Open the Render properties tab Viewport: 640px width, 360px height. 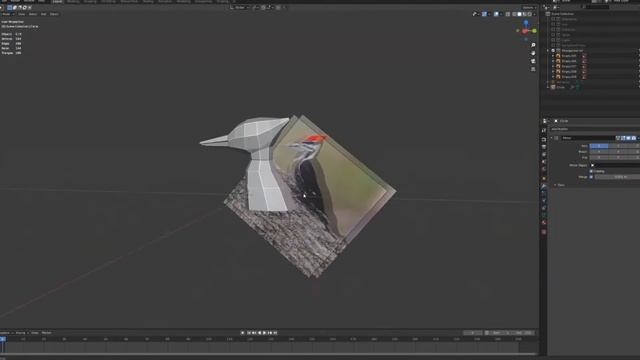coord(544,140)
